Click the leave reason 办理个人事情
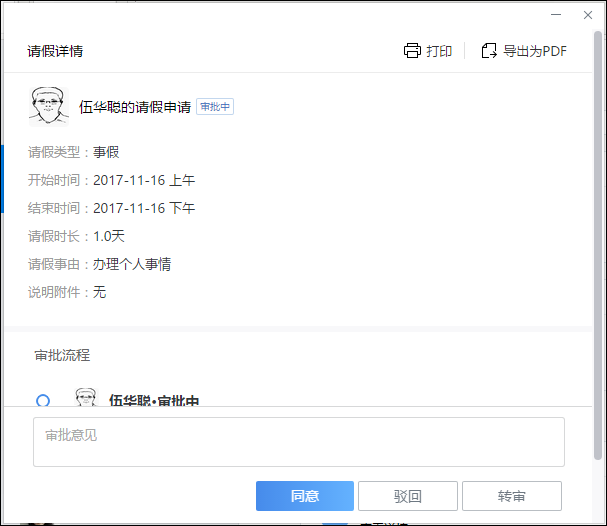 point(132,265)
